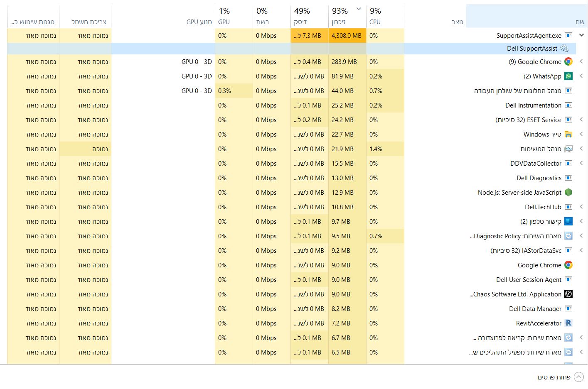Image resolution: width=588 pixels, height=389 pixels.
Task: Expand the Dell.TechHub process group
Action: (581, 207)
